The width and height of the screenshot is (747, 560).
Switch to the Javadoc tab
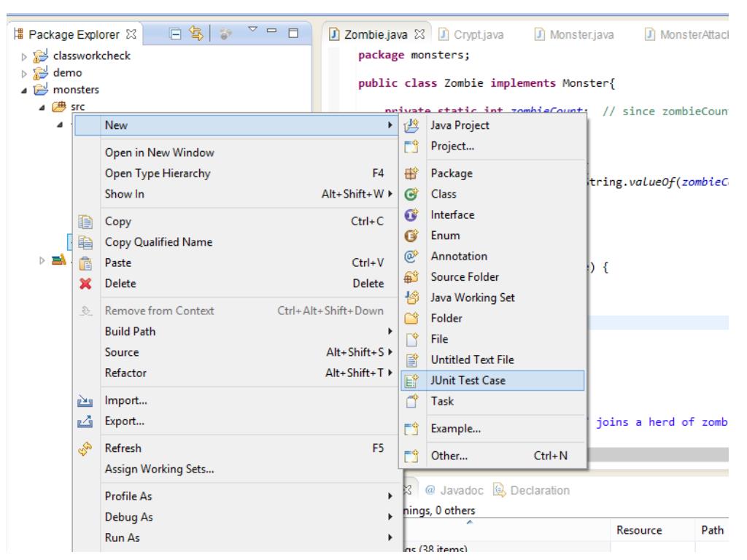[454, 491]
